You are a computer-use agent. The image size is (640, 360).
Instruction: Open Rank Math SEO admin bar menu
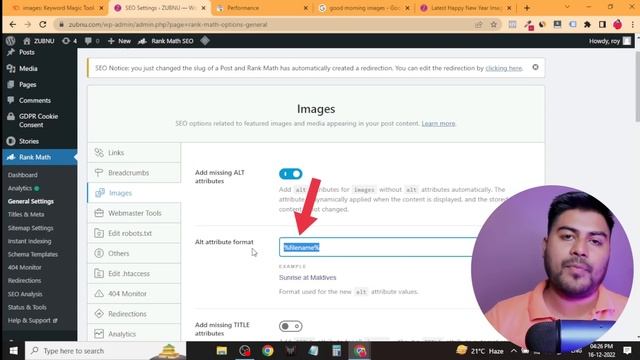click(x=165, y=41)
